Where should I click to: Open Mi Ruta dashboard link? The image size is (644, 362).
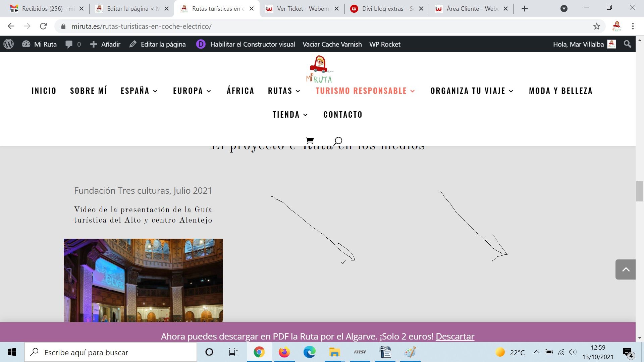[x=40, y=44]
